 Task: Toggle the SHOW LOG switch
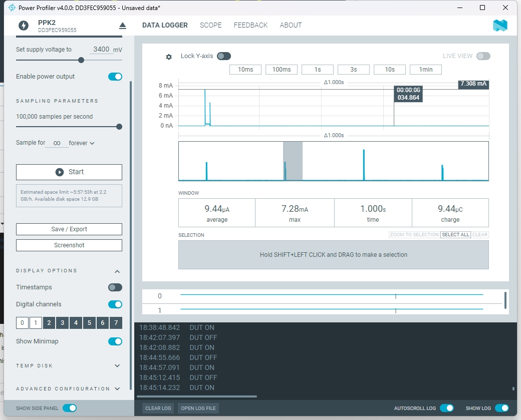[x=502, y=408]
